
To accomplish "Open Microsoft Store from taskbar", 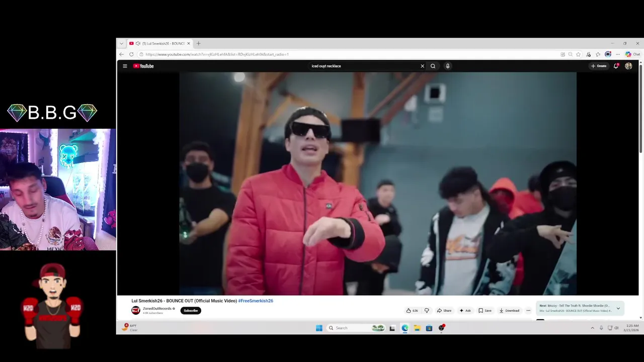I will pyautogui.click(x=429, y=328).
